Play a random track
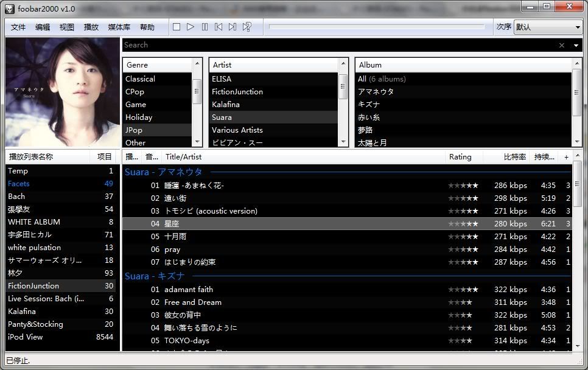The height and width of the screenshot is (370, 588). point(247,27)
